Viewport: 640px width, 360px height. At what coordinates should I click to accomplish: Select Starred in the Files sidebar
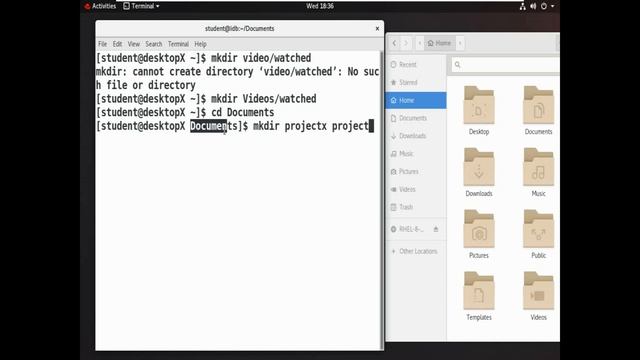pyautogui.click(x=416, y=82)
